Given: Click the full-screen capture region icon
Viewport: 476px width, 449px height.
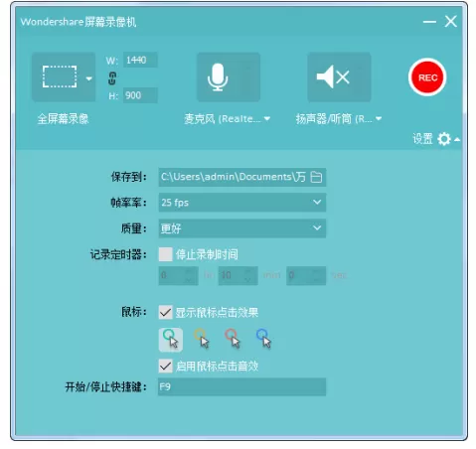Looking at the screenshot, I should click(60, 76).
